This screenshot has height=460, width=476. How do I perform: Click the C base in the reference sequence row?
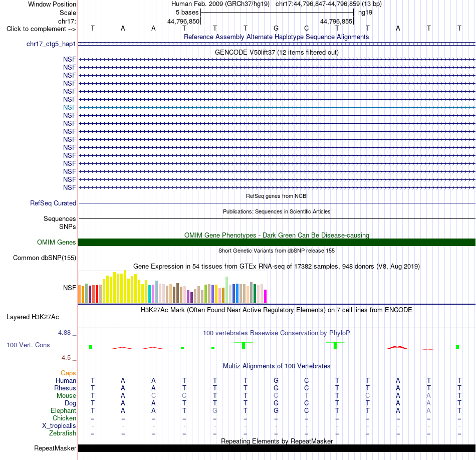307,28
